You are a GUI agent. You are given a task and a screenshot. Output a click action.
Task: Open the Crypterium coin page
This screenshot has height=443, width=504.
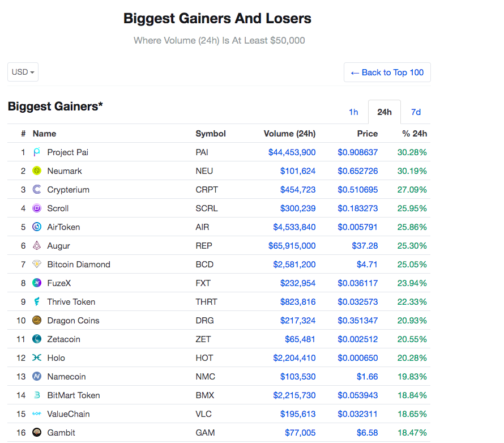coord(68,190)
